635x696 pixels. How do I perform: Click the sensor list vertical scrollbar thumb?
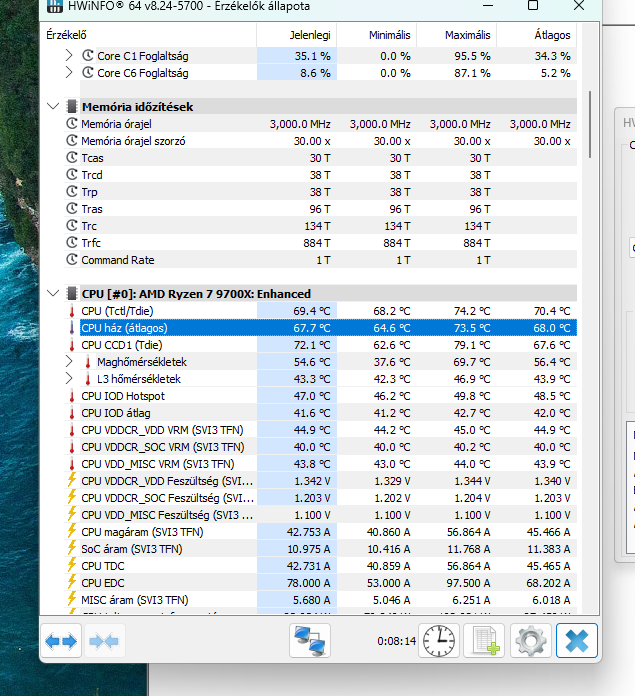coord(590,124)
